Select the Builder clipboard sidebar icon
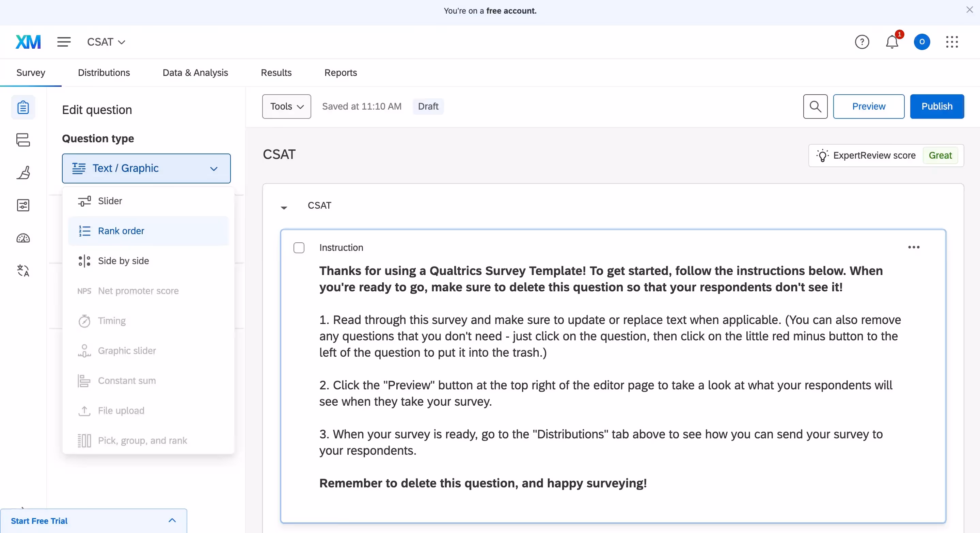Image resolution: width=980 pixels, height=533 pixels. pos(23,107)
